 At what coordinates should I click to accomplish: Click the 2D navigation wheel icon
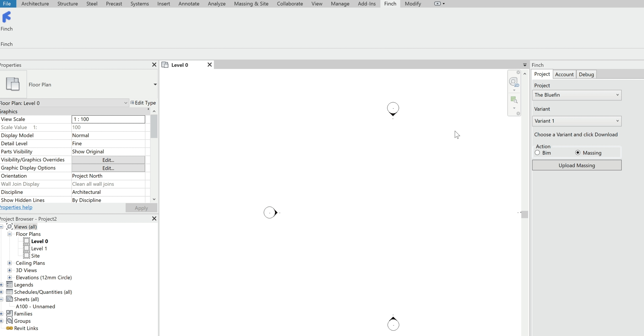pyautogui.click(x=514, y=82)
